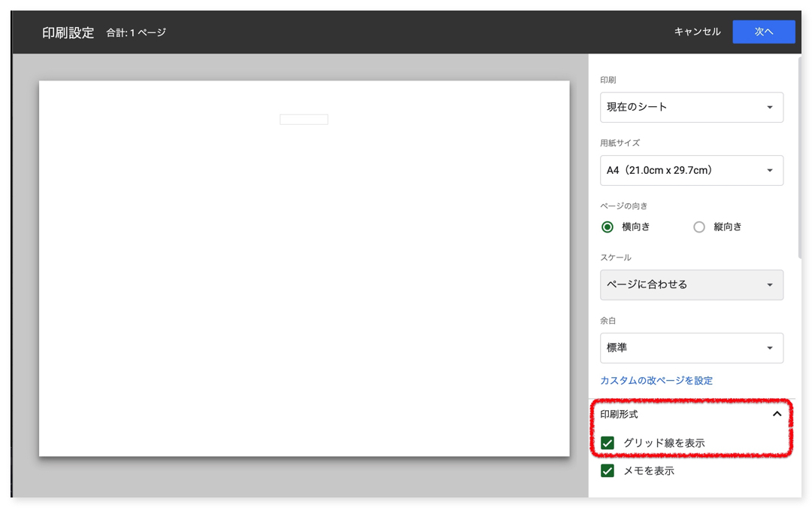The image size is (812, 508).
Task: Click the caret arrow in 現在のシート field
Action: 769,108
